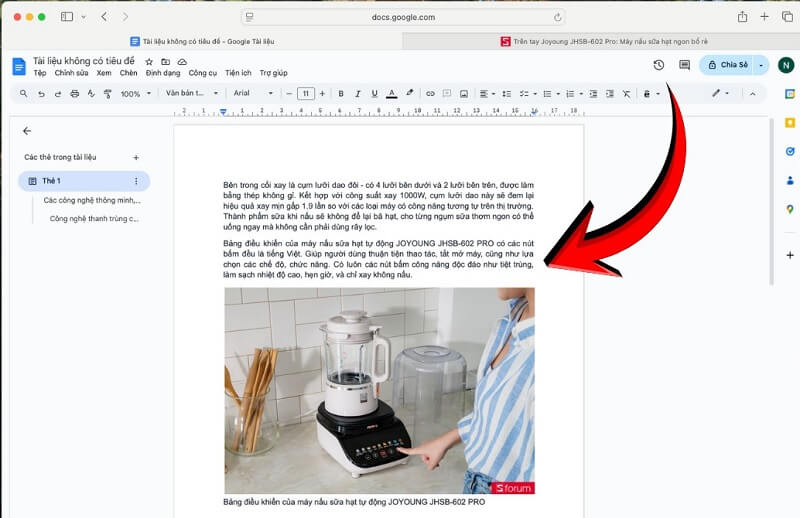Open Google Calendar side panel
Screen dimensions: 800x518
coord(790,94)
